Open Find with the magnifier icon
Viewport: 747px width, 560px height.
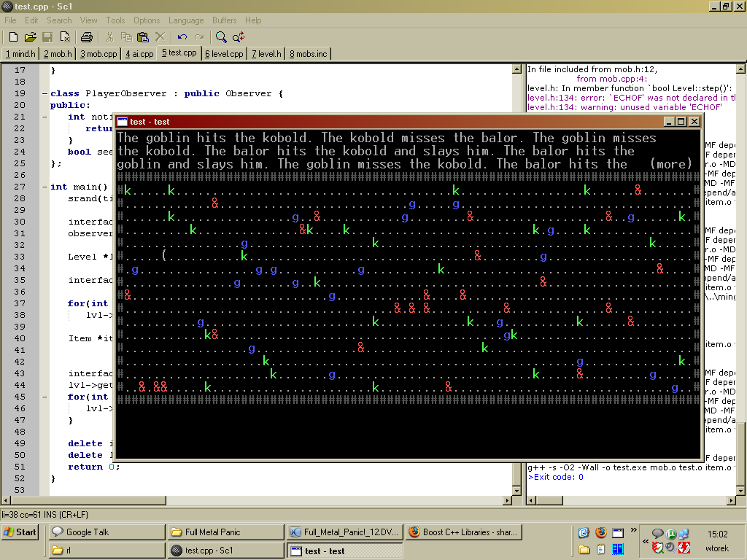[221, 36]
